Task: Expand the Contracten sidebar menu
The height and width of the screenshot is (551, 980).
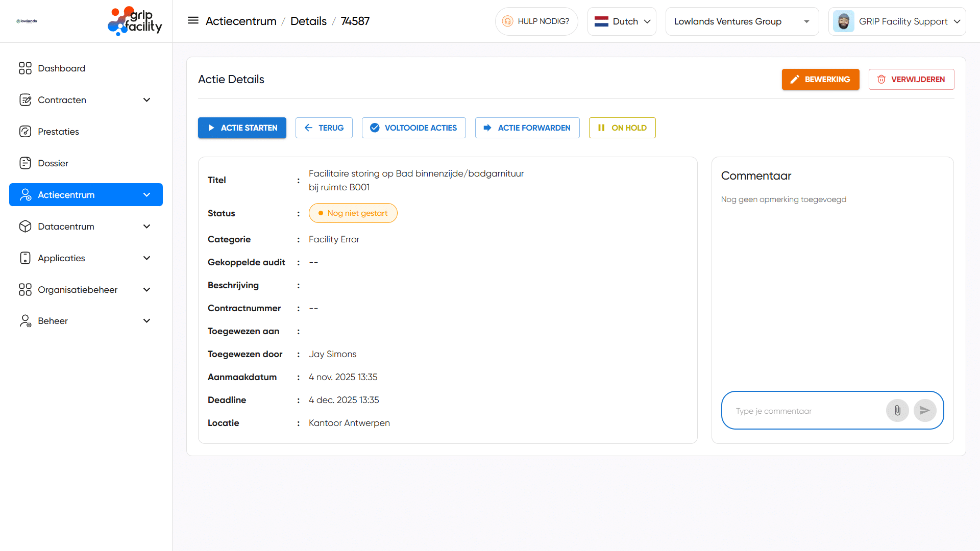Action: (146, 100)
